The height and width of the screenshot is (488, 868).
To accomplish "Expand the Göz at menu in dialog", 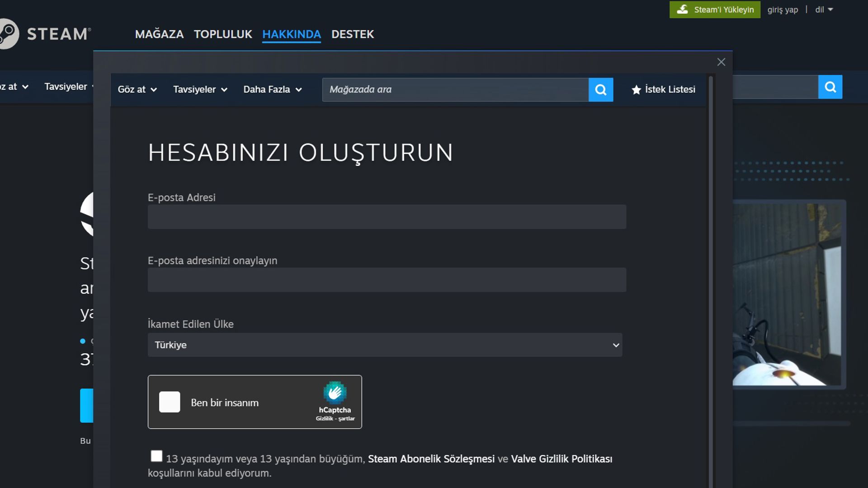I will pyautogui.click(x=137, y=89).
